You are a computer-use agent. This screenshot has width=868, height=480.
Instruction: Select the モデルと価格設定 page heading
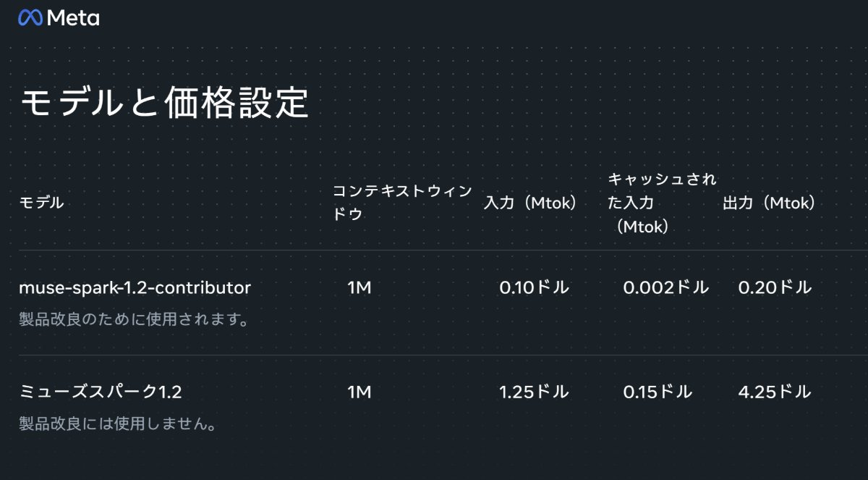[x=164, y=104]
